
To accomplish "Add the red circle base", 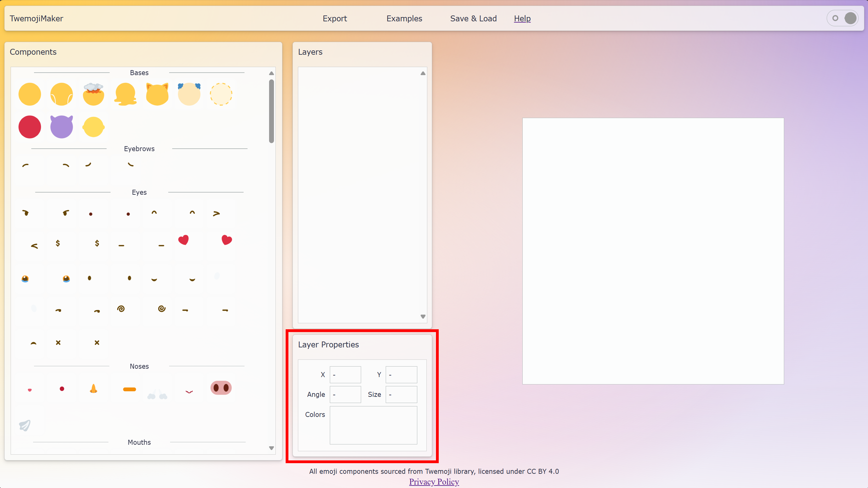I will 30,127.
